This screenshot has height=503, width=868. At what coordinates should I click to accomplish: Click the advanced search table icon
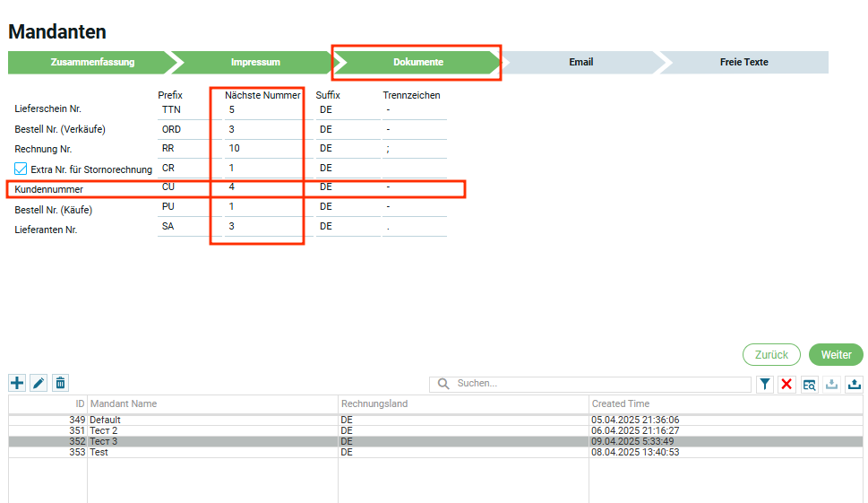point(809,384)
